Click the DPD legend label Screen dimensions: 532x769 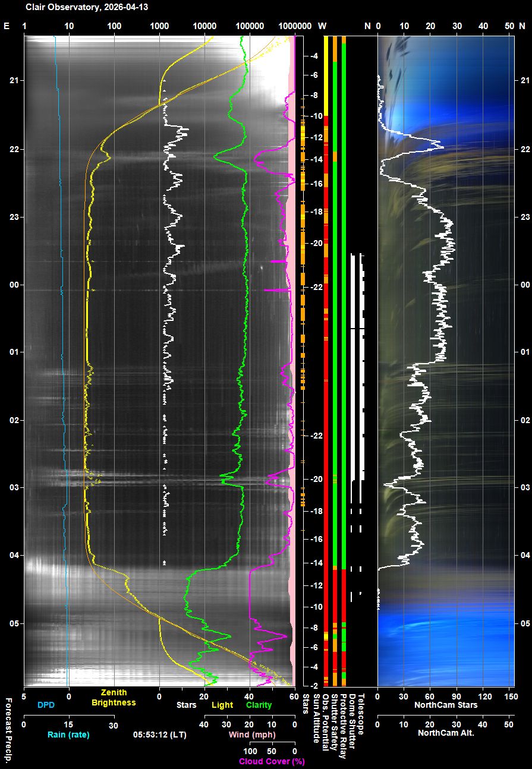coord(46,705)
